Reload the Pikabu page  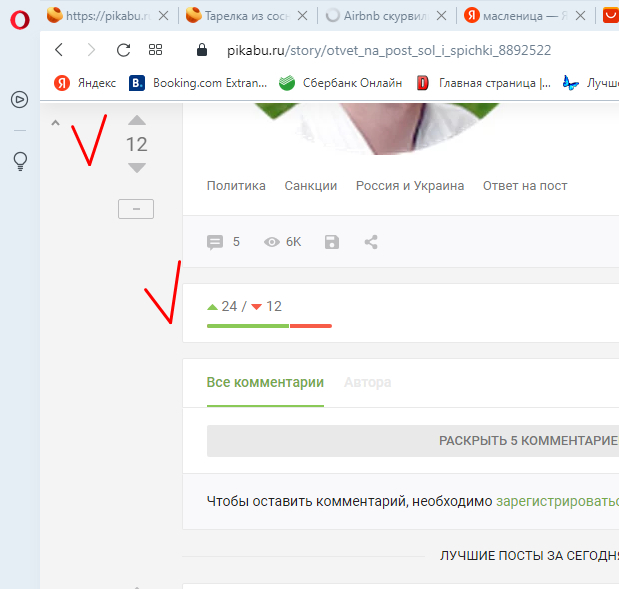124,50
